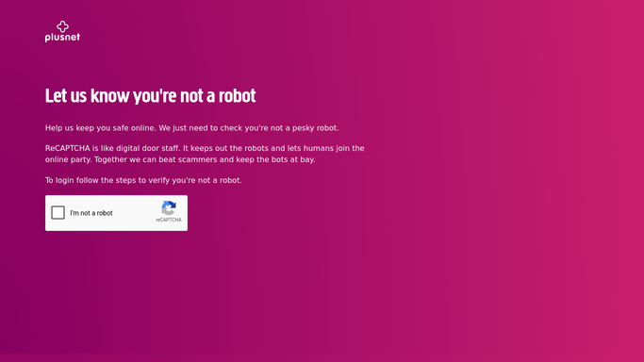Viewport: 644px width, 362px height.
Task: Click the plusnet wordmark under the logo
Action: (62, 38)
